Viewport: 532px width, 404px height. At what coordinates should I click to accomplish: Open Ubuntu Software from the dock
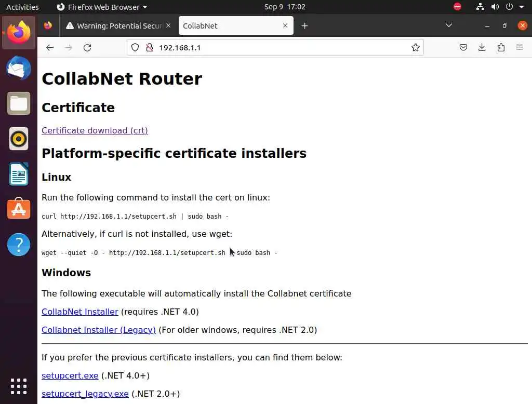point(19,209)
